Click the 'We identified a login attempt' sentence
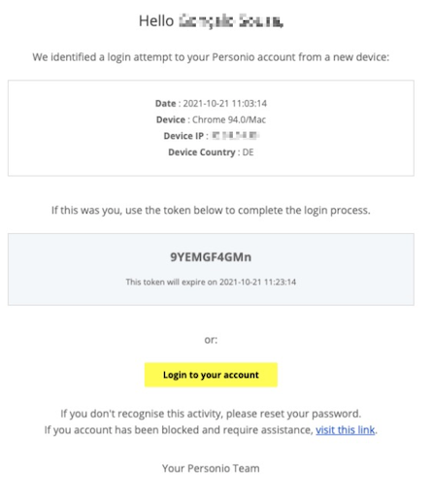 211,57
